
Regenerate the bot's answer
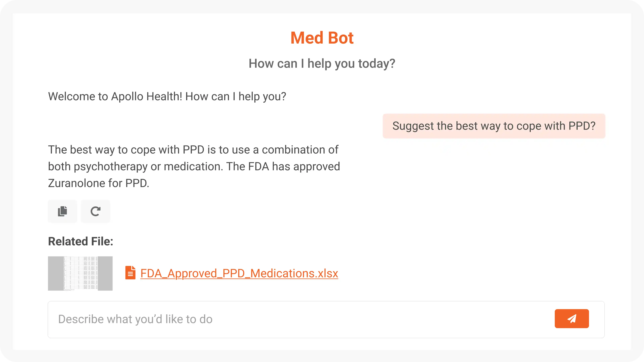pos(95,211)
